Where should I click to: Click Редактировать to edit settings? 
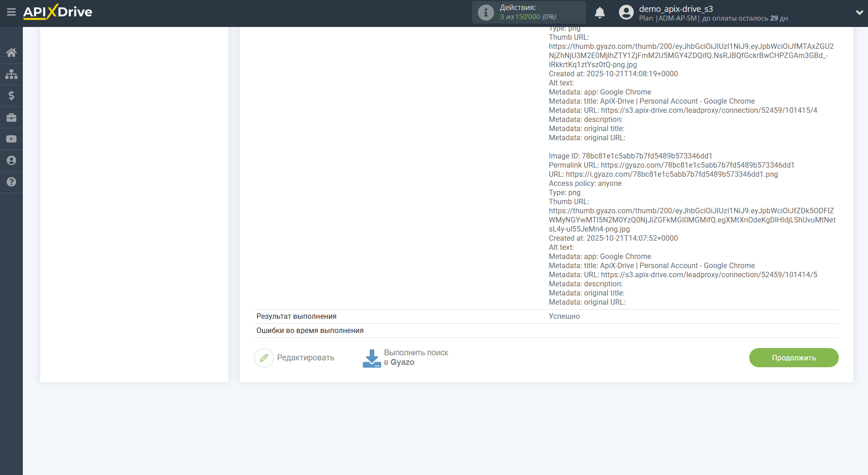(305, 358)
